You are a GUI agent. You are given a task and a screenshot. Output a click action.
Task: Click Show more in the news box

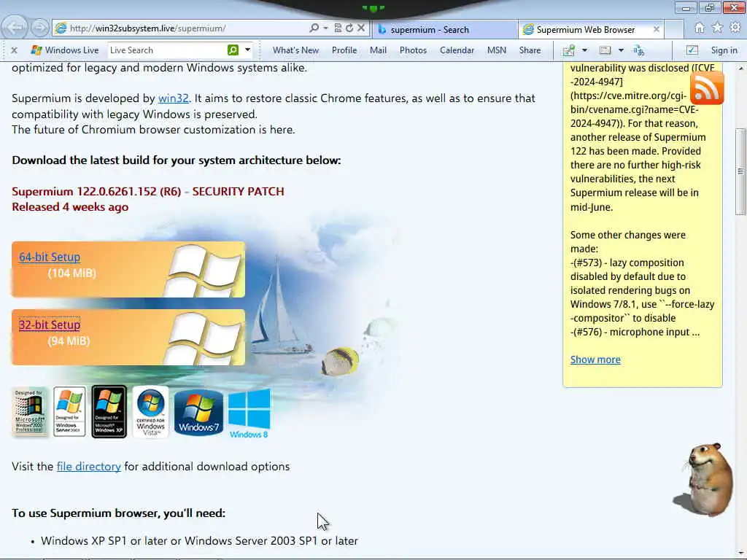tap(595, 359)
